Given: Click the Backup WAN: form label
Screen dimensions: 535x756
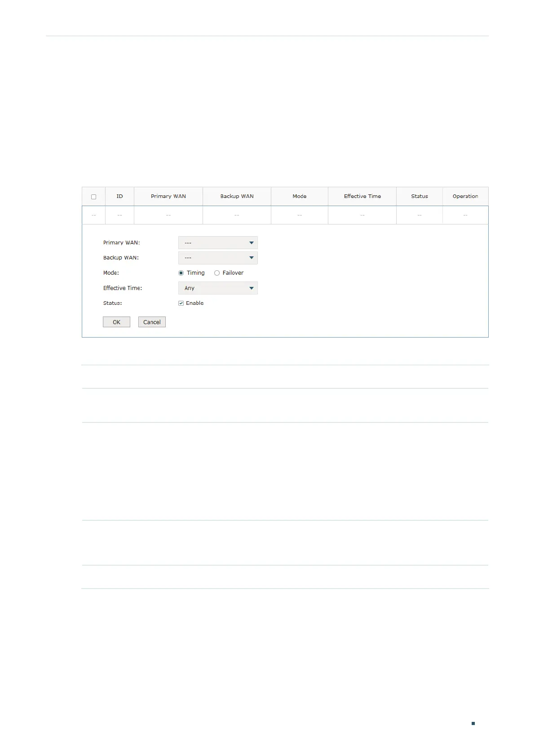Looking at the screenshot, I should coord(121,258).
